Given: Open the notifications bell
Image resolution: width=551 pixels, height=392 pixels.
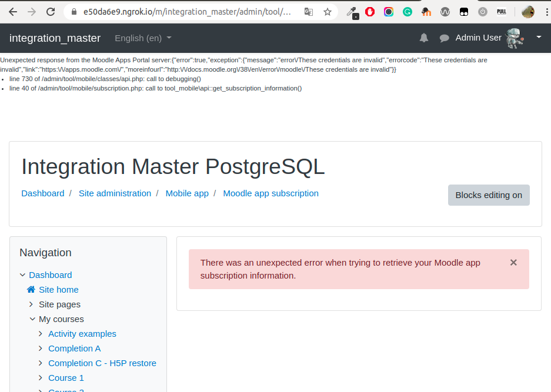Looking at the screenshot, I should (424, 38).
